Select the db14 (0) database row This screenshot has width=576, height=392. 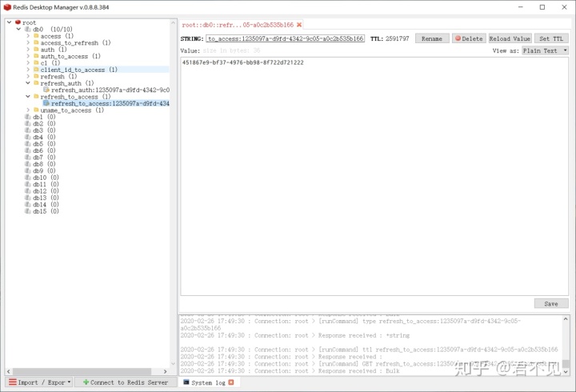(46, 204)
